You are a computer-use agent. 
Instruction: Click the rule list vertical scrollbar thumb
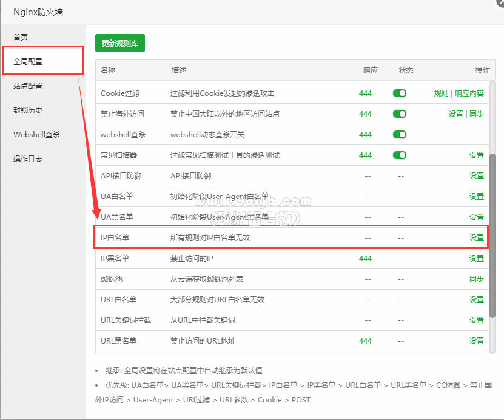(x=492, y=235)
